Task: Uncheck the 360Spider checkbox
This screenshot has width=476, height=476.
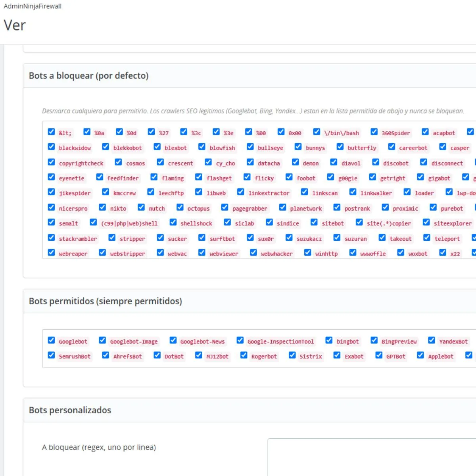Action: coord(374,132)
